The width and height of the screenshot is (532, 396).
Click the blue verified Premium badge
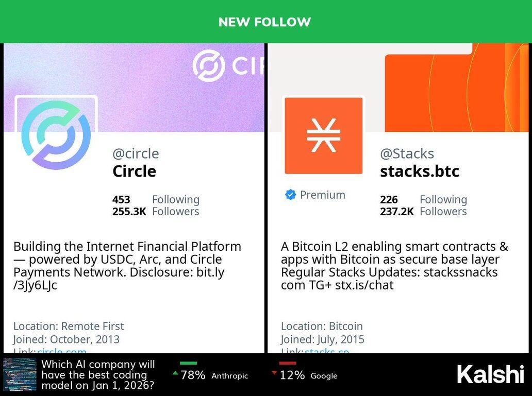tap(291, 195)
